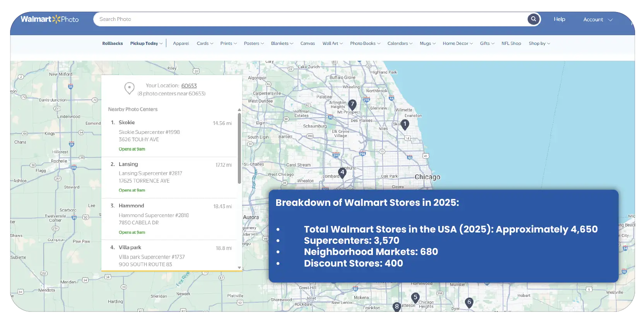
Task: Click the Skokie Supercenter #1998 text
Action: pyautogui.click(x=149, y=132)
